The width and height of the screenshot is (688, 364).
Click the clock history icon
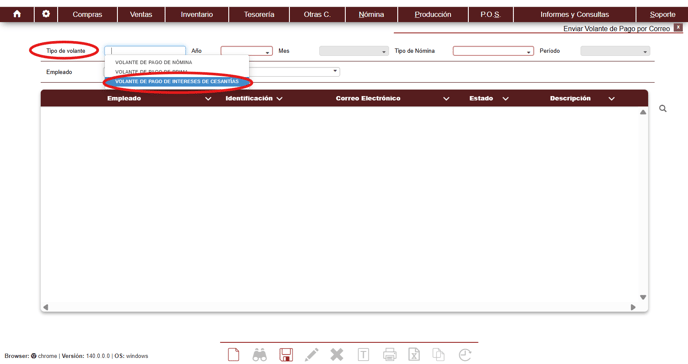465,354
